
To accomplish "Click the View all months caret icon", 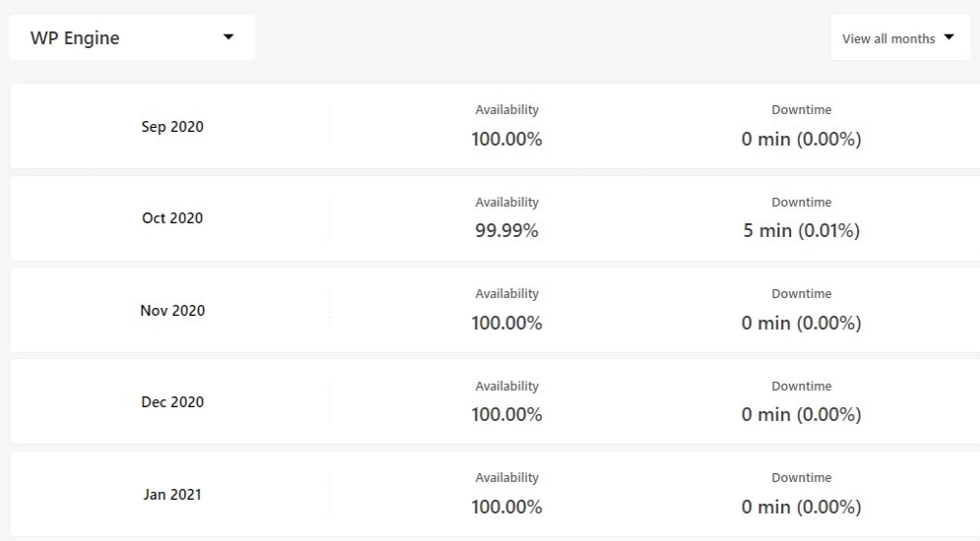I will [949, 37].
